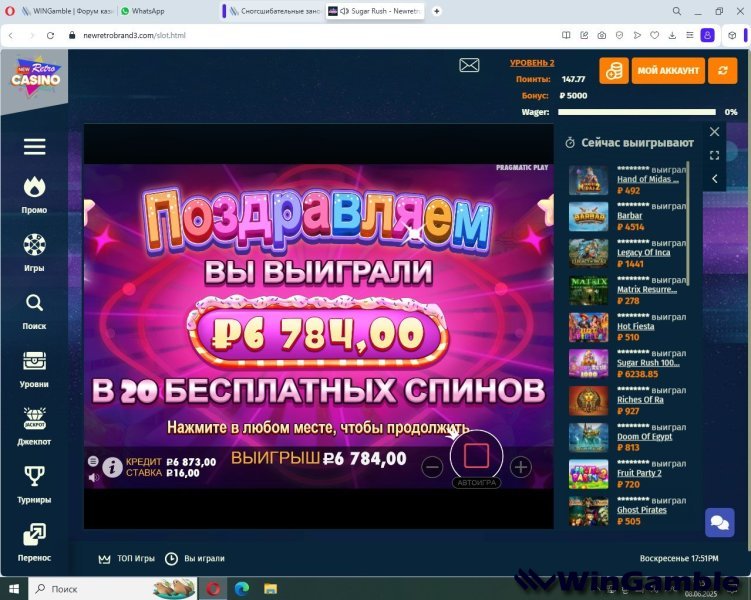Click Fruit Party 2 thumbnail
751x600 pixels.
[588, 474]
